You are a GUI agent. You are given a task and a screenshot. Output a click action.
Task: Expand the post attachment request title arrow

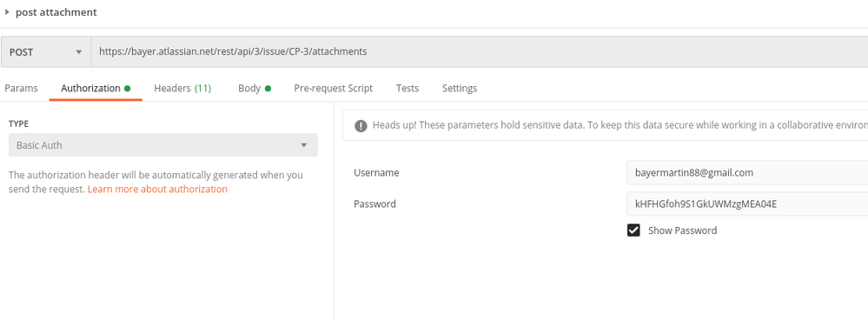pyautogui.click(x=7, y=11)
